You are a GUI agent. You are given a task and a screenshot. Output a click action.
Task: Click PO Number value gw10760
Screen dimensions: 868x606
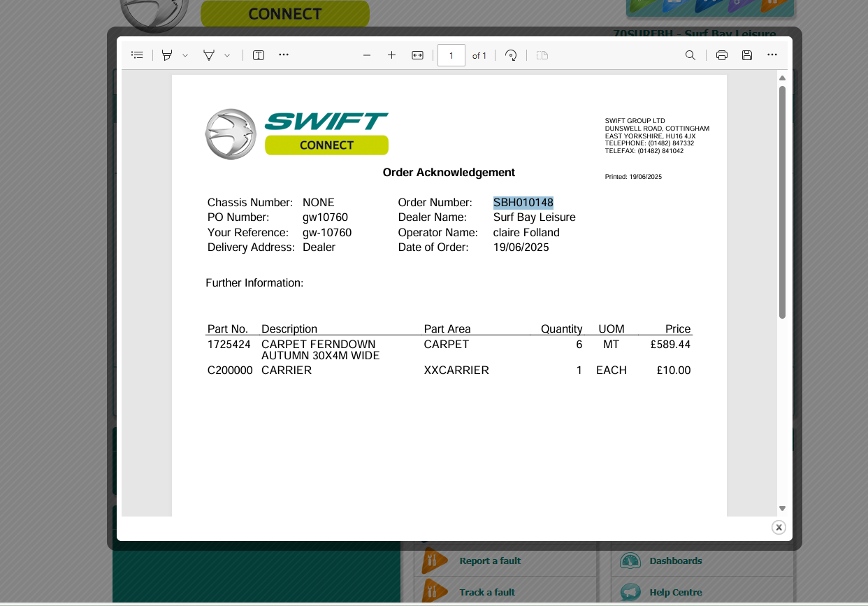[x=325, y=217]
